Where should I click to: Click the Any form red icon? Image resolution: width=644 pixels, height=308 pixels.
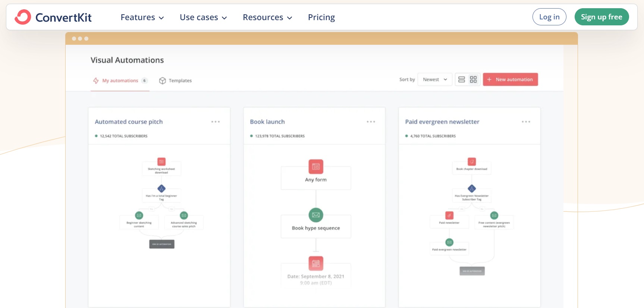point(316,167)
